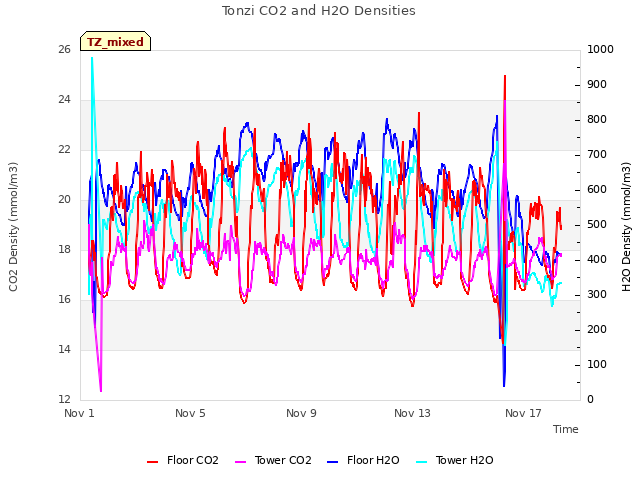
Task: Click the 900 value on the H2O axis
Action: tap(597, 85)
